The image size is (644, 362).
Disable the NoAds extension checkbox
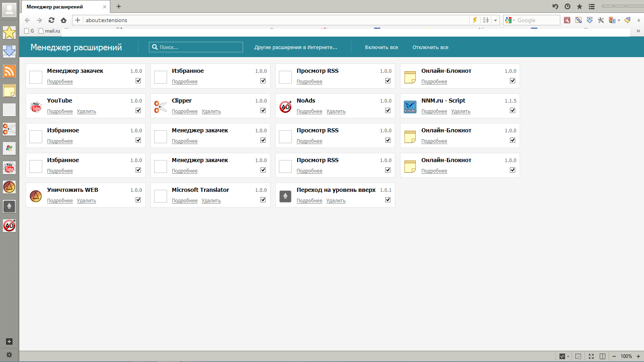(388, 111)
